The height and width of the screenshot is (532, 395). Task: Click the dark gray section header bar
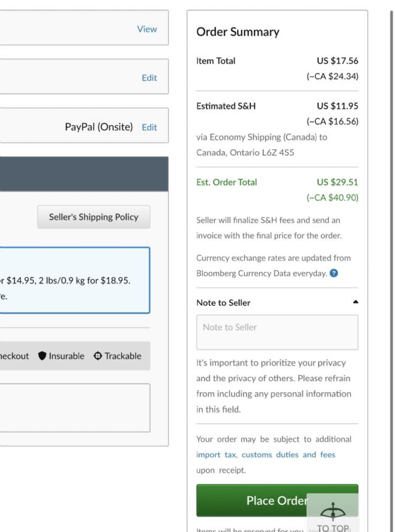(84, 173)
